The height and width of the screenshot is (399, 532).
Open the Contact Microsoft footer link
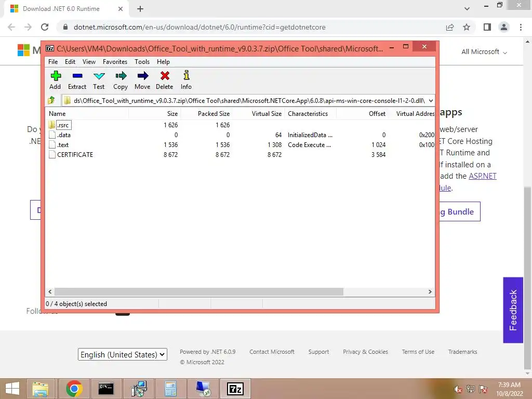272,352
